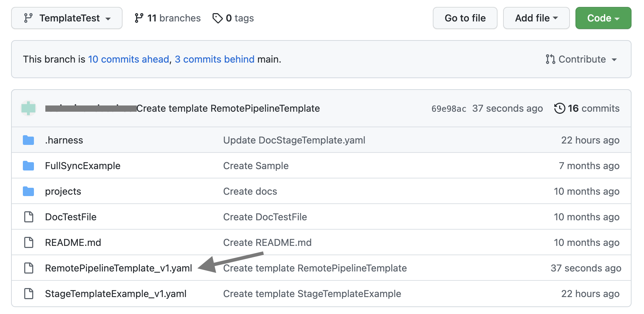The image size is (644, 314).
Task: Expand the Contribute menu
Action: tap(581, 59)
